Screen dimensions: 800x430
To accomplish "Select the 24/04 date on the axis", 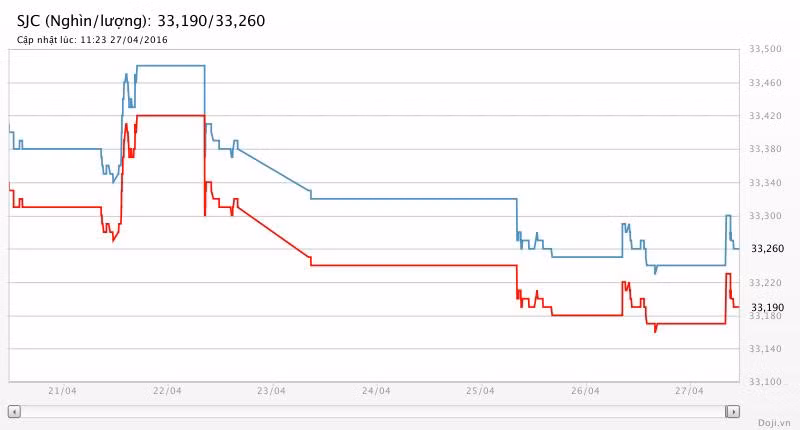I will click(375, 391).
